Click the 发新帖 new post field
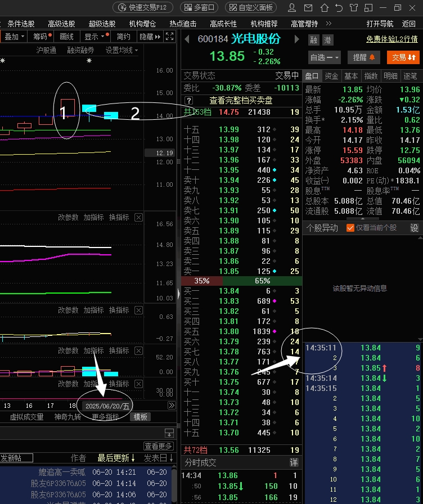 [x=16, y=458]
